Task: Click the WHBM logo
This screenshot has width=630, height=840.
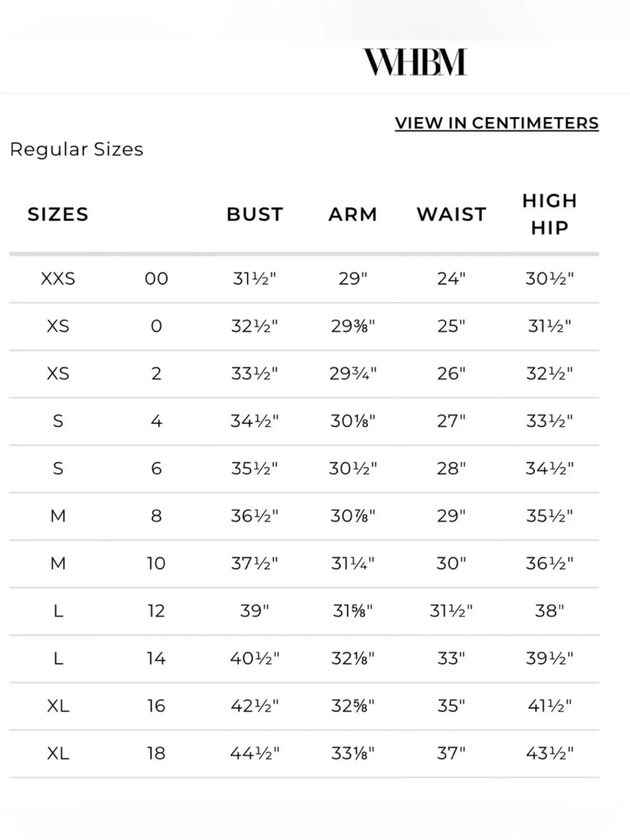Action: (x=415, y=62)
